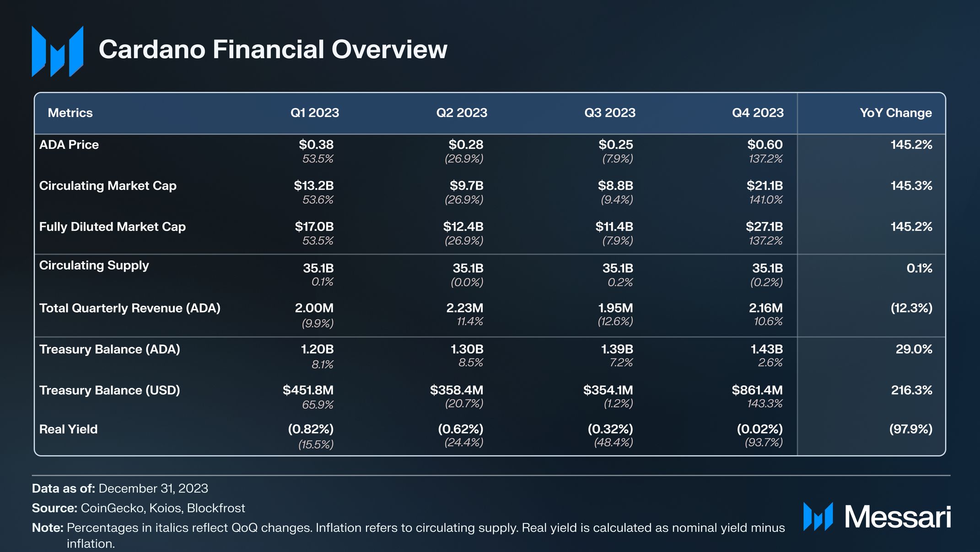Click the Messari logo icon top left
Image resolution: width=980 pixels, height=552 pixels.
click(x=57, y=51)
